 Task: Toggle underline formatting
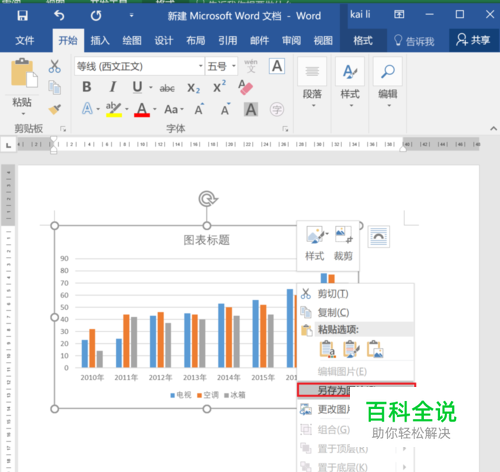[x=137, y=87]
